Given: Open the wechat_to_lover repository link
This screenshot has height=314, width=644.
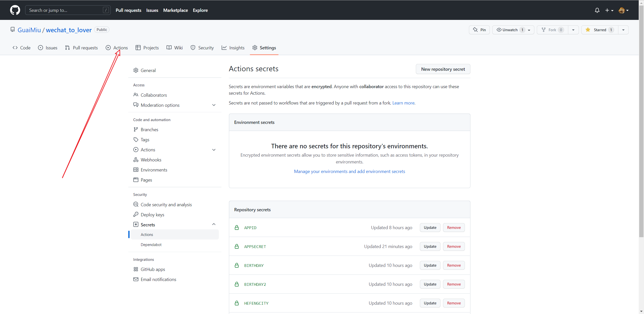Looking at the screenshot, I should click(69, 30).
